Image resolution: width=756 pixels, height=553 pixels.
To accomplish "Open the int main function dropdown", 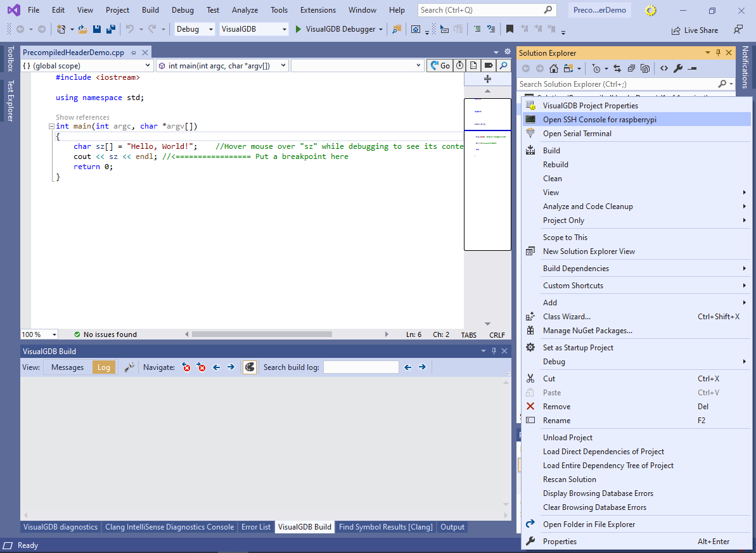I will pos(222,66).
